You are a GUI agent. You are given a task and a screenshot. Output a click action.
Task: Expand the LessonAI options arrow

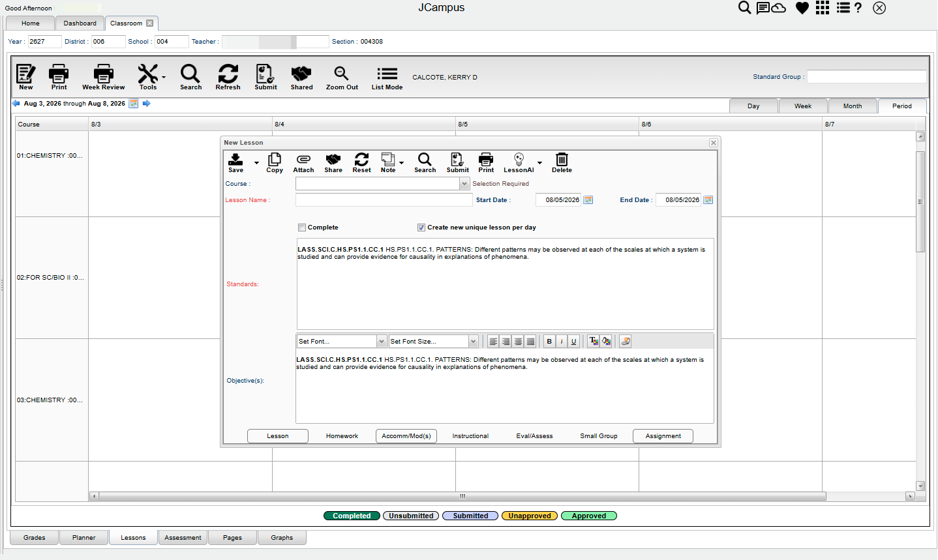pyautogui.click(x=539, y=163)
